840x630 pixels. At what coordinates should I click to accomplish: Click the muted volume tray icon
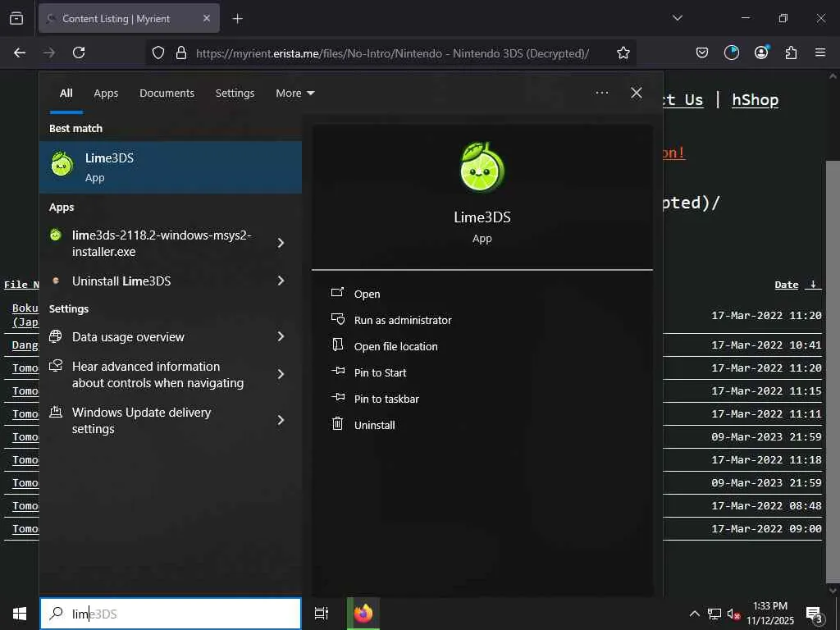click(x=733, y=614)
